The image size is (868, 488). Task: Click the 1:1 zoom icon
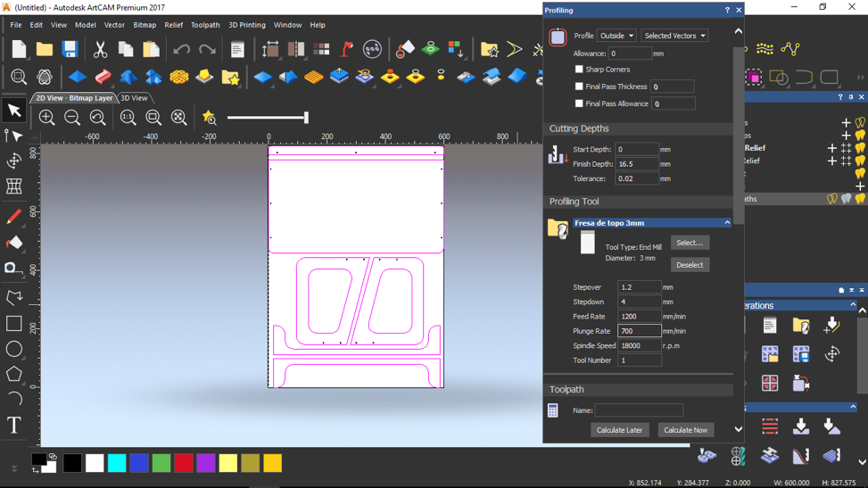tap(128, 118)
